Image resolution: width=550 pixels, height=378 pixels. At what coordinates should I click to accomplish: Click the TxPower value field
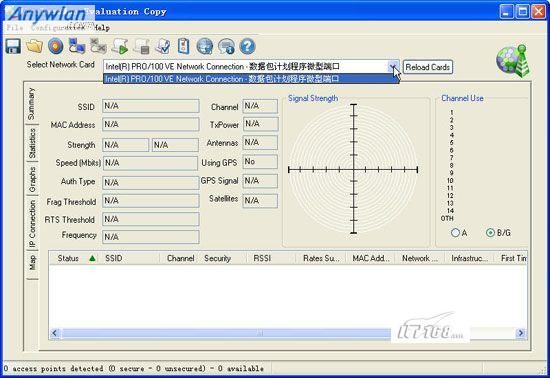(261, 124)
